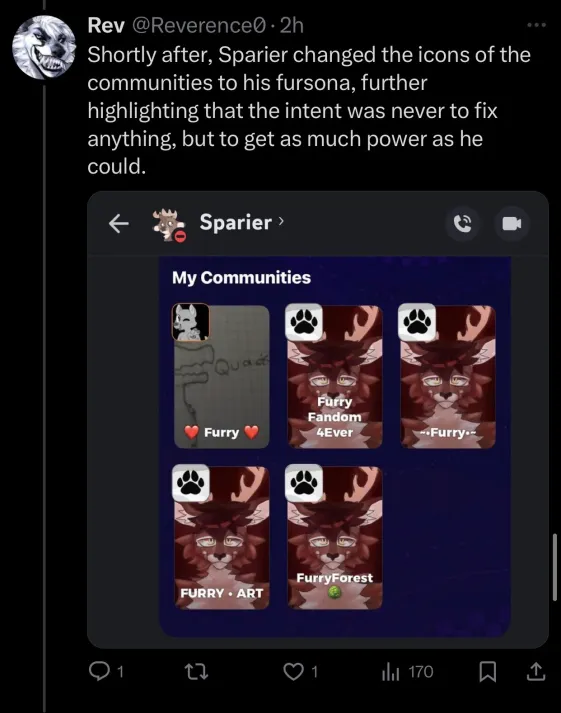561x713 pixels.
Task: Like the post with heart icon
Action: tap(293, 672)
